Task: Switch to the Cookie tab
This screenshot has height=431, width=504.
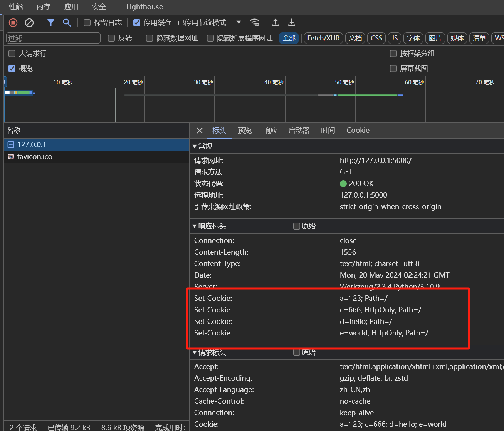Action: pos(358,131)
